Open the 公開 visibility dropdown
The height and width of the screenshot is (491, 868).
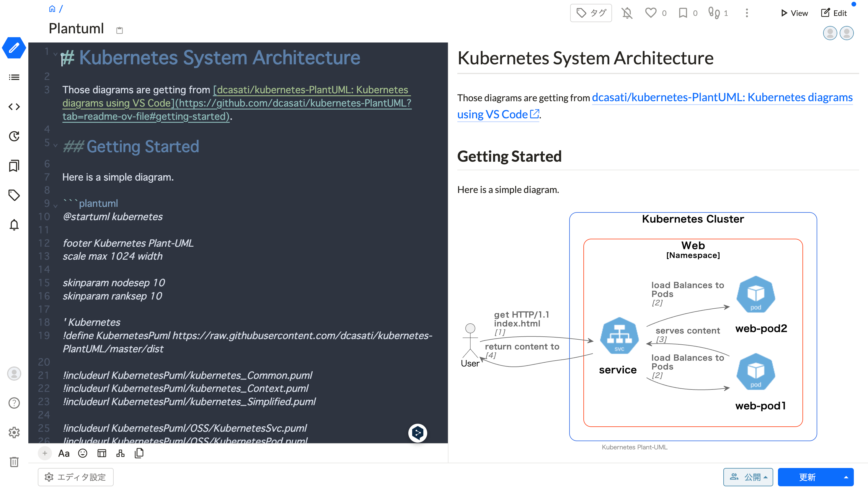pyautogui.click(x=748, y=477)
